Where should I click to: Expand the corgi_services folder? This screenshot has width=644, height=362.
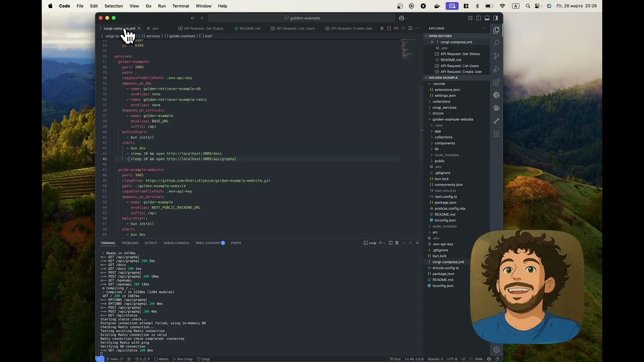444,108
